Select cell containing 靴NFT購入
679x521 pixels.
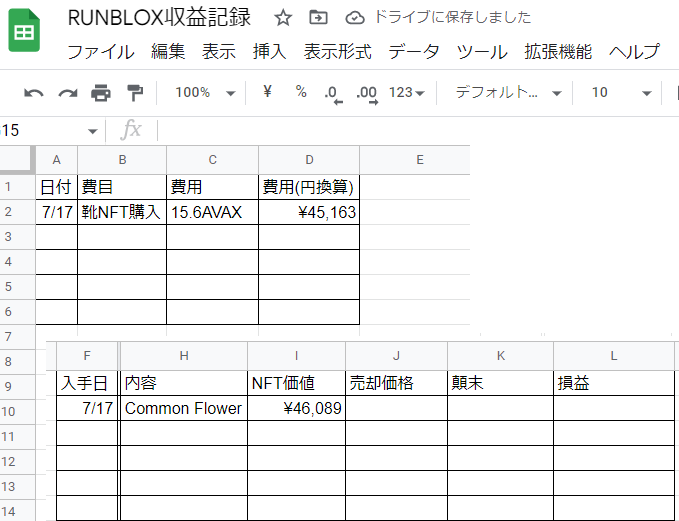[122, 212]
